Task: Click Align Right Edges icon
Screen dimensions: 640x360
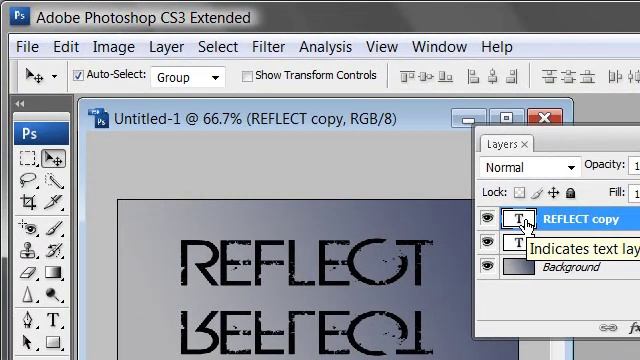Action: 512,76
